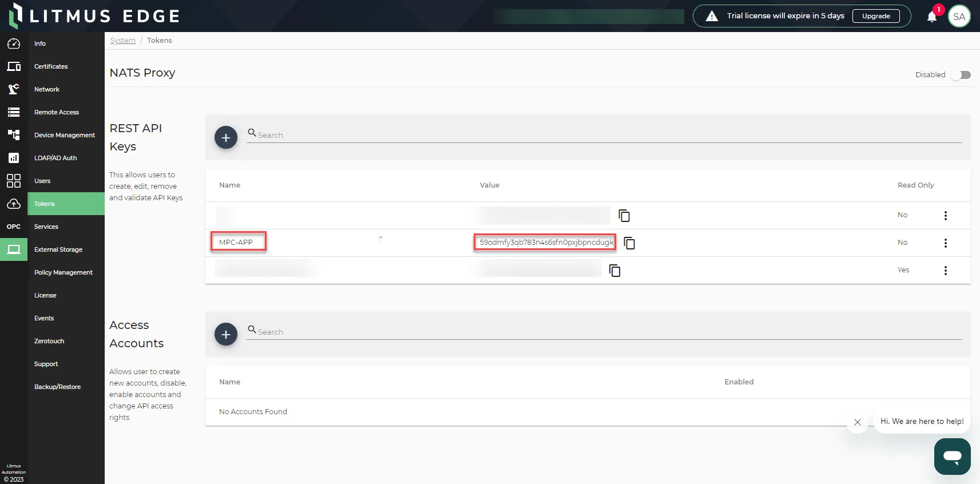This screenshot has width=980, height=484.
Task: Open the cloud upload icon in the left rail
Action: [14, 204]
